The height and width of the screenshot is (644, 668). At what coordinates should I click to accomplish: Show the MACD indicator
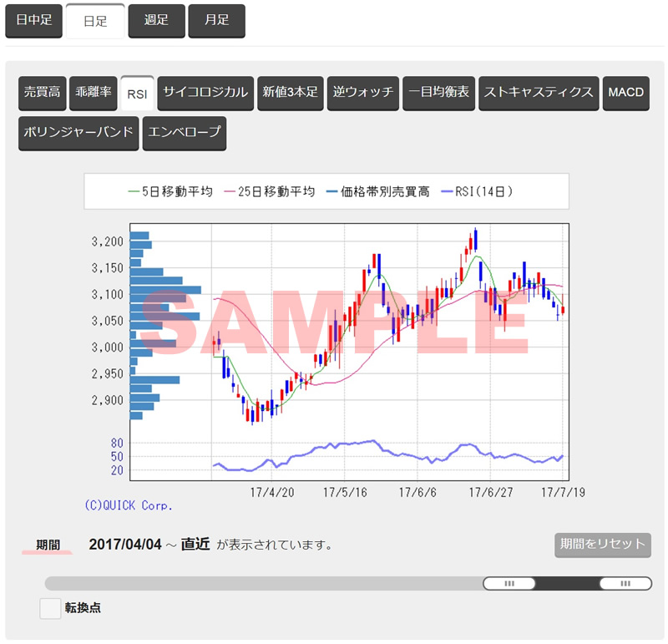pyautogui.click(x=625, y=94)
